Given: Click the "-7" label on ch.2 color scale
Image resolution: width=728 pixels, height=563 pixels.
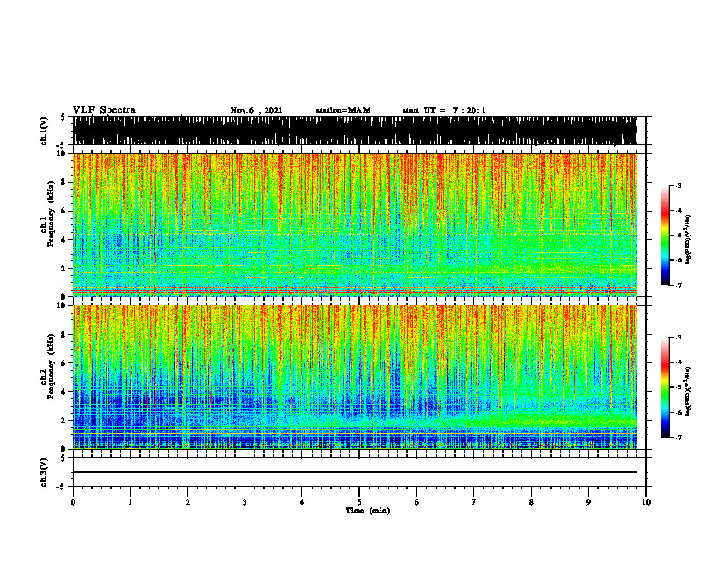Looking at the screenshot, I should (x=678, y=437).
